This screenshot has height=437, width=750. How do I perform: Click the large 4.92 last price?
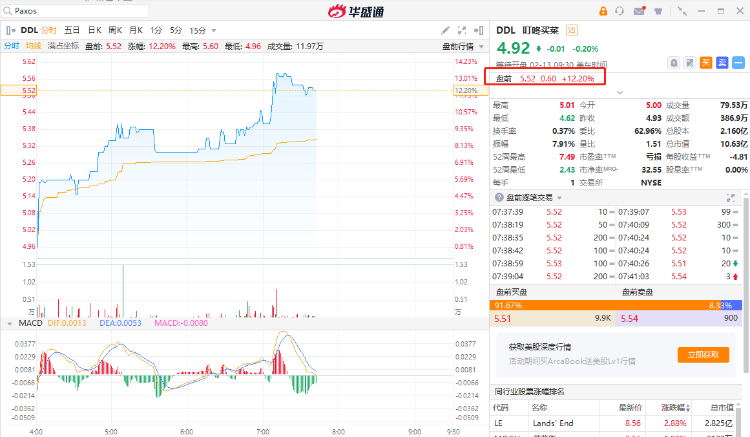tap(513, 48)
